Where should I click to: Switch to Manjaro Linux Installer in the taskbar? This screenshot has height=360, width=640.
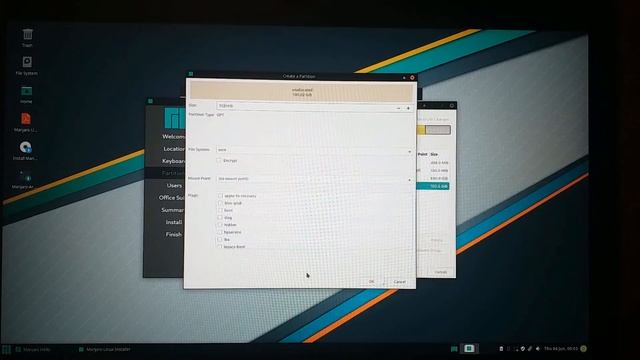[x=104, y=349]
